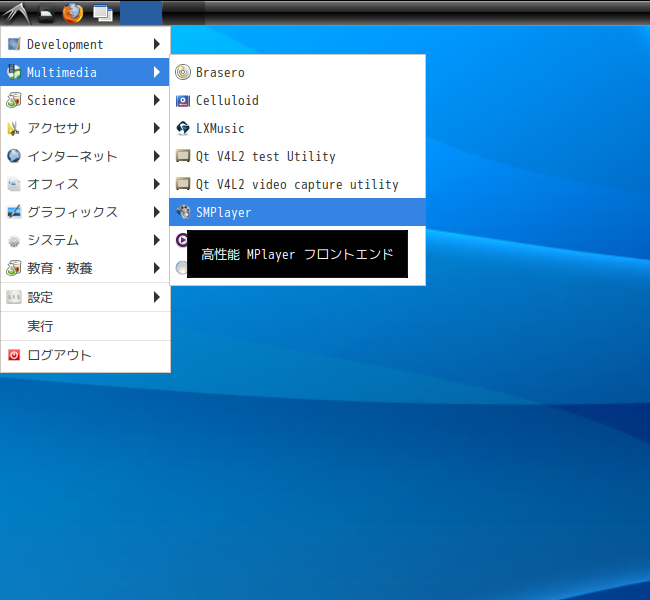Launch Brasero from the submenu
The height and width of the screenshot is (600, 650).
(x=297, y=72)
